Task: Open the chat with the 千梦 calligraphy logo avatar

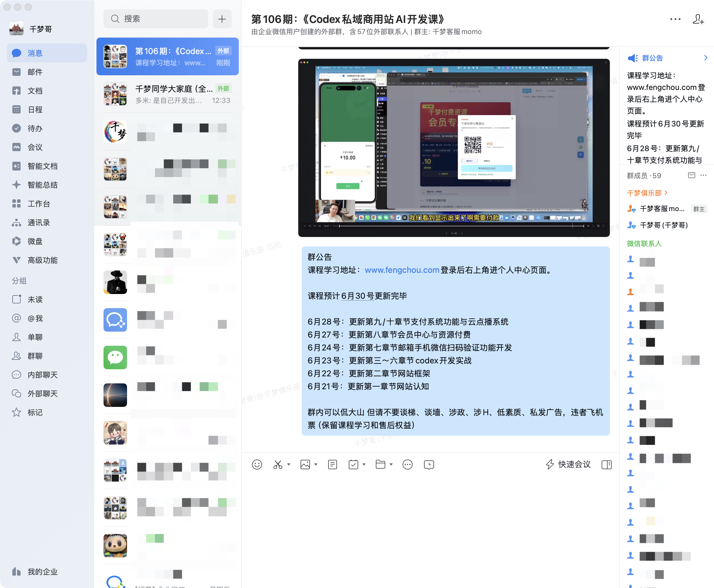Action: click(167, 132)
